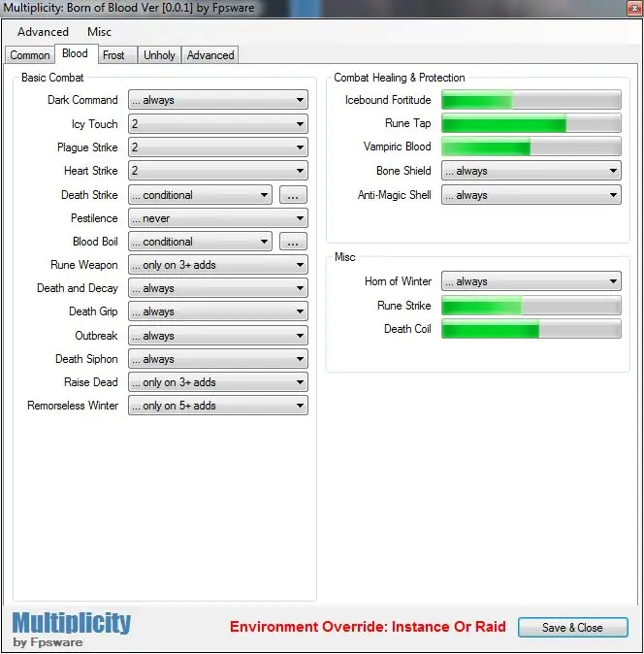
Task: Switch to the Common tab
Action: (30, 55)
